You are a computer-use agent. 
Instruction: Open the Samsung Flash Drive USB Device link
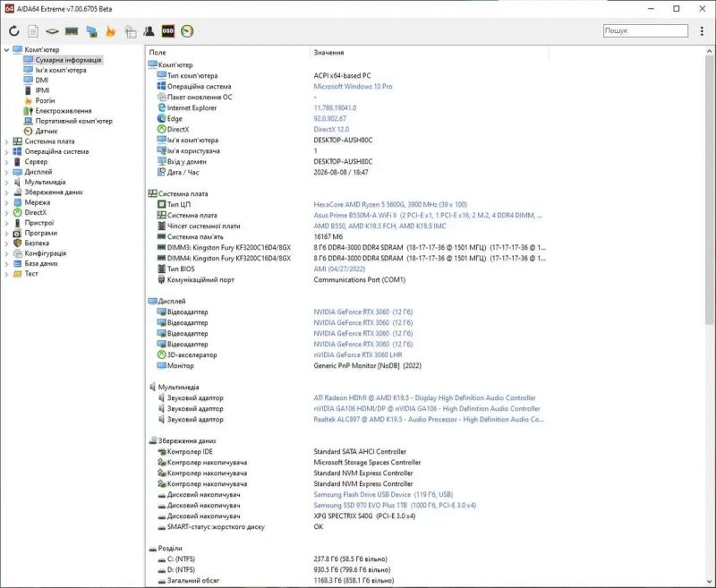coord(383,494)
